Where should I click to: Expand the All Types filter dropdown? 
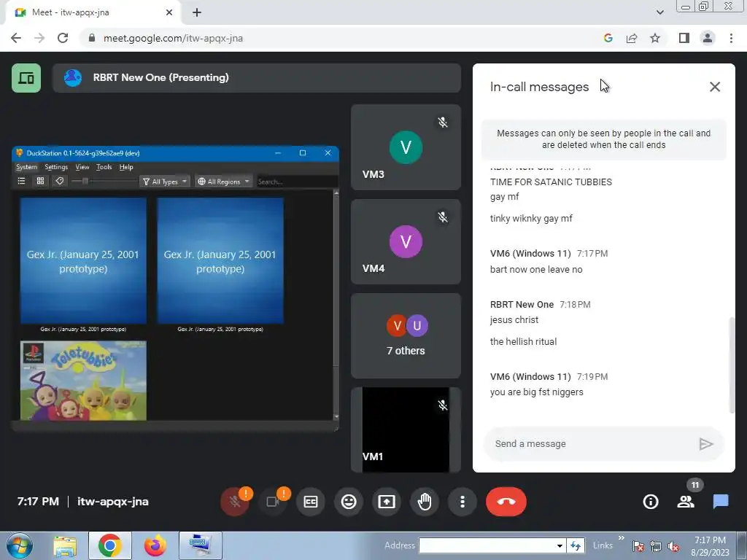pyautogui.click(x=165, y=182)
